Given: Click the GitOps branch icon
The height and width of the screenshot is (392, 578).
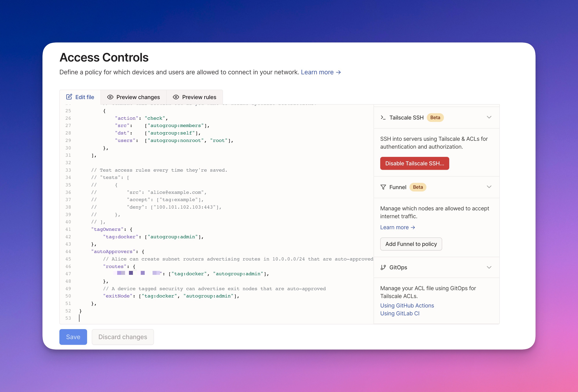Looking at the screenshot, I should tap(383, 267).
